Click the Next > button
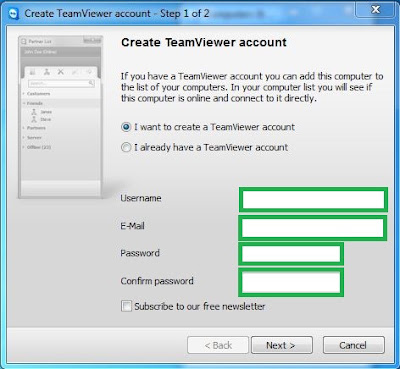400x369 pixels. [x=282, y=345]
